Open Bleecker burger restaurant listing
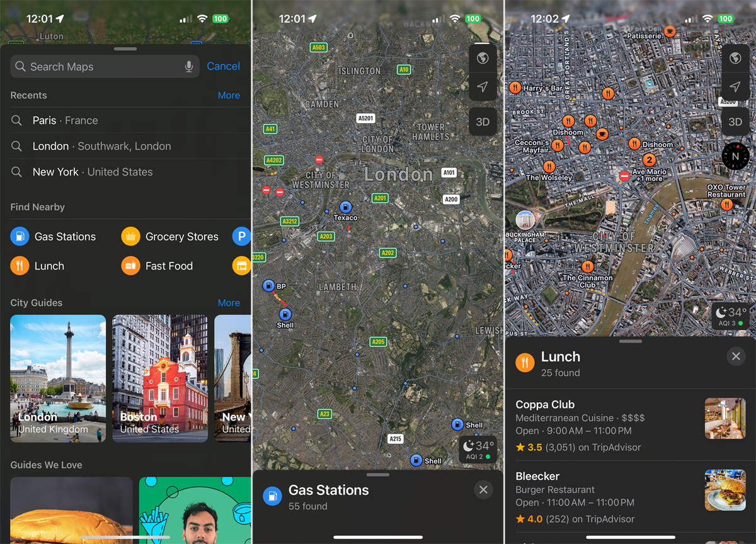The width and height of the screenshot is (756, 544). point(631,497)
